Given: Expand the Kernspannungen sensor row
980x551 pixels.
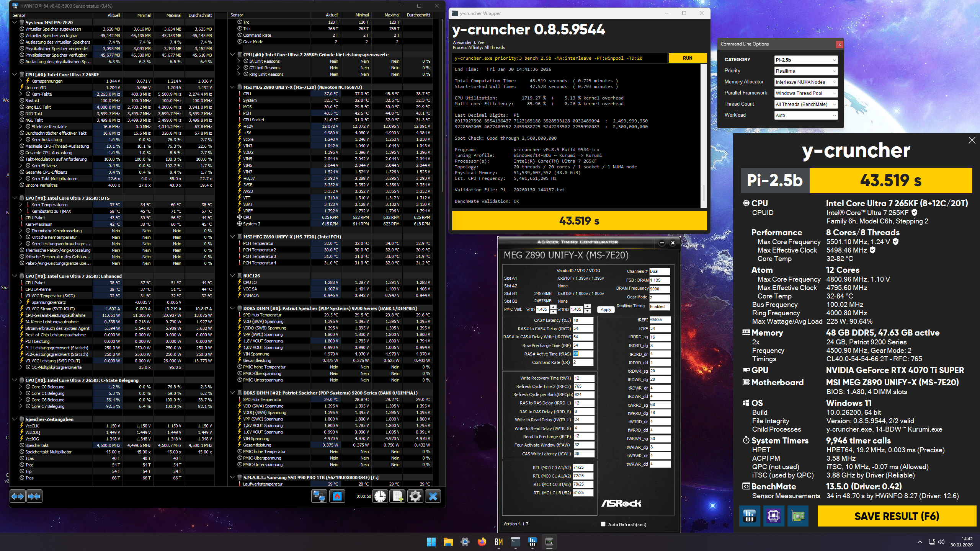Looking at the screenshot, I should 21,81.
